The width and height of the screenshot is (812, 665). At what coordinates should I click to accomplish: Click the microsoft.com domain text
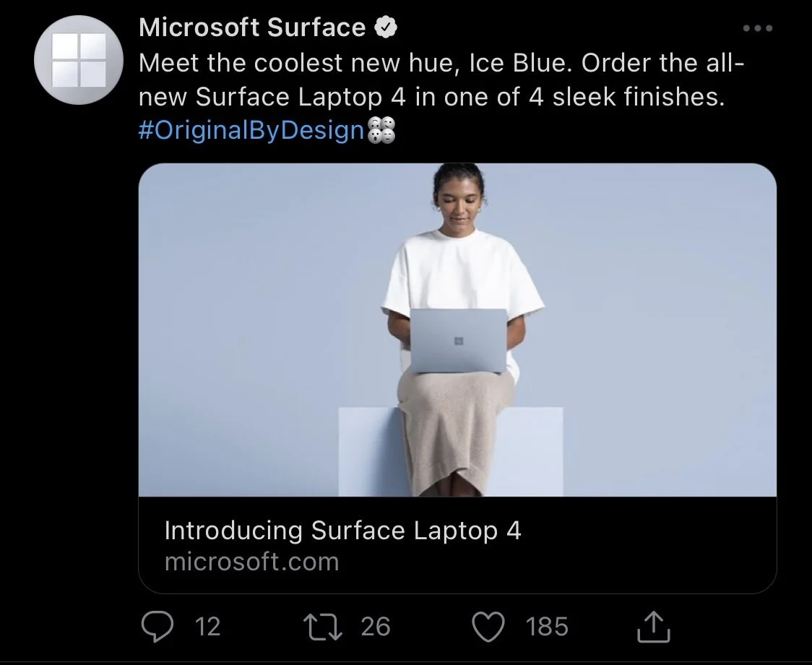251,562
